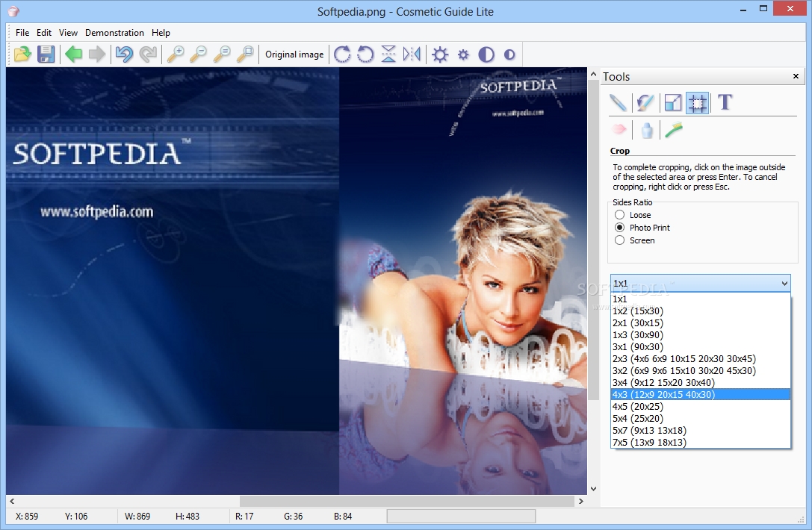Screen dimensions: 812x530
Task: Choose 1x3 (30x90) ratio
Action: 701,335
